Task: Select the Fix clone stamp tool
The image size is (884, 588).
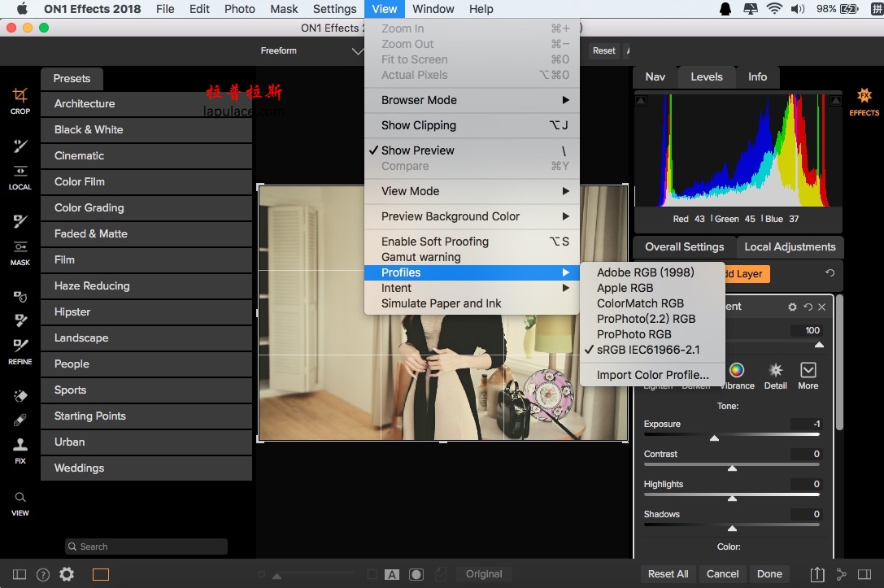Action: pyautogui.click(x=20, y=451)
